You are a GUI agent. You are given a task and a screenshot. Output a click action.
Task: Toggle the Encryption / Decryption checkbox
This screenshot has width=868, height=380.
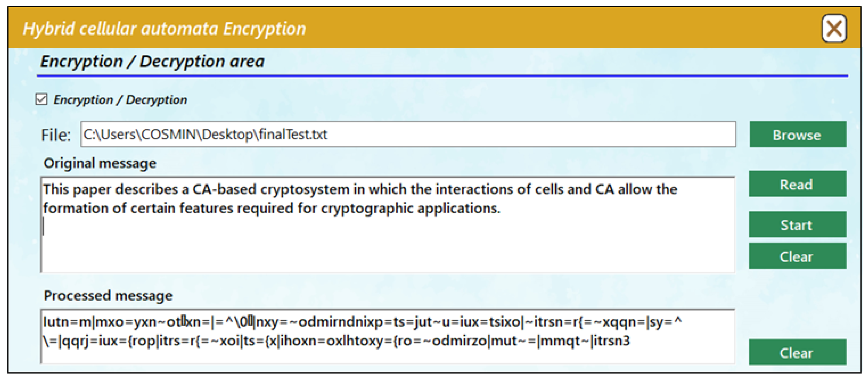pyautogui.click(x=41, y=100)
